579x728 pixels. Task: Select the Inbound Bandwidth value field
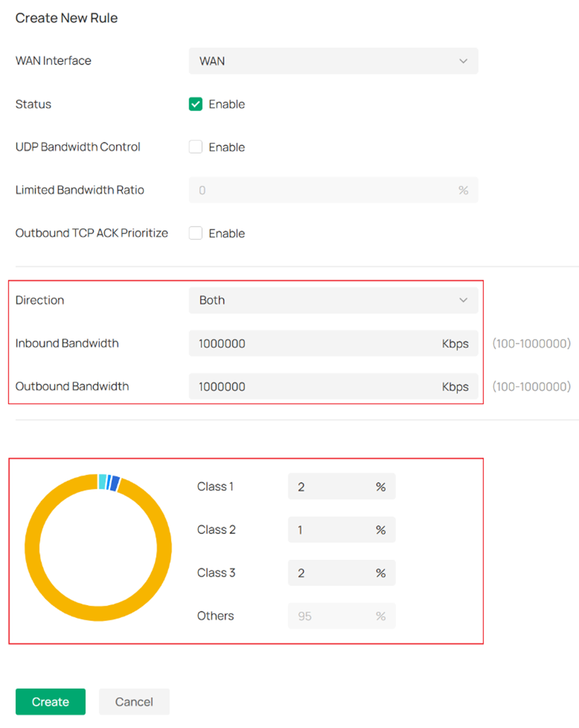tap(304, 343)
